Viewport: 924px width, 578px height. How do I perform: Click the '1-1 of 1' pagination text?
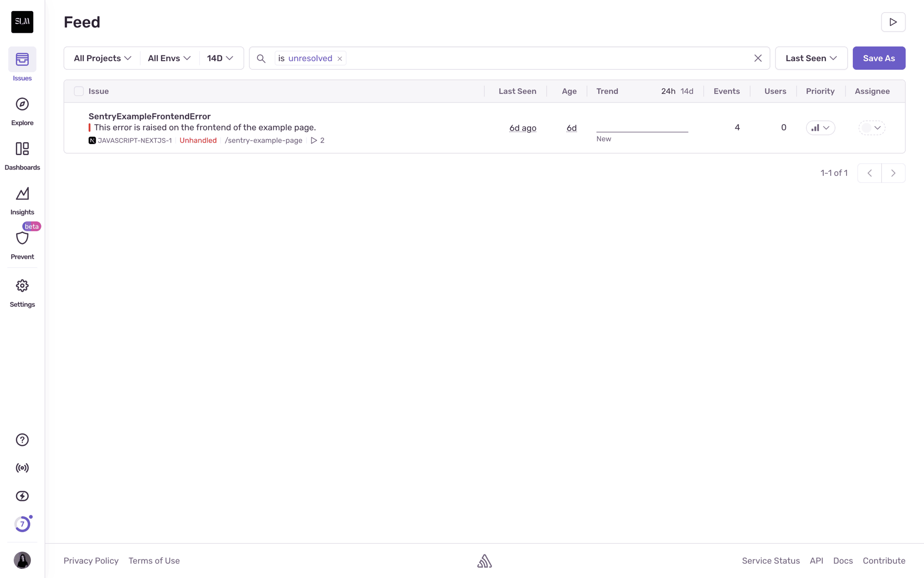pos(834,173)
